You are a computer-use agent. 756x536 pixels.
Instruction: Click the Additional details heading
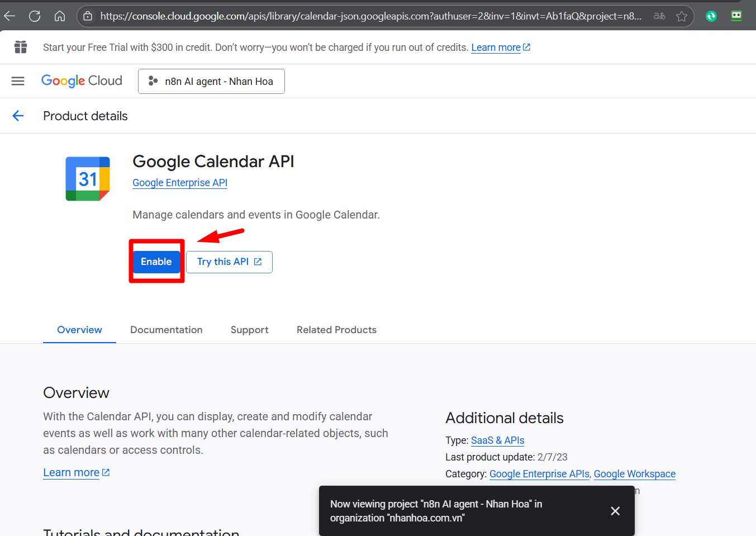[505, 418]
